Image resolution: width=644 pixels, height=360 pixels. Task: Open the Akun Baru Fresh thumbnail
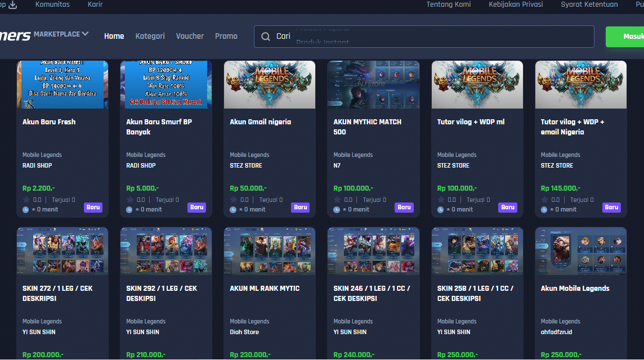pos(62,84)
